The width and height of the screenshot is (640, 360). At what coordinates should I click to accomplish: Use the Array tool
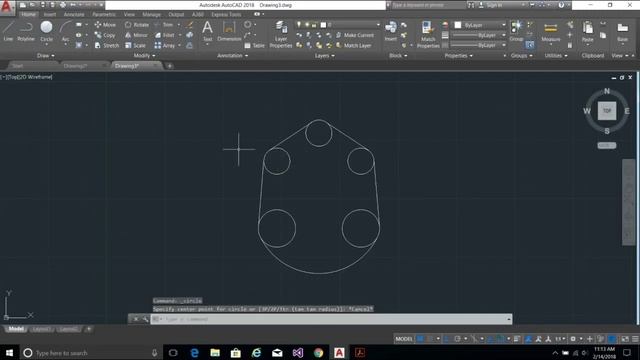tap(165, 45)
